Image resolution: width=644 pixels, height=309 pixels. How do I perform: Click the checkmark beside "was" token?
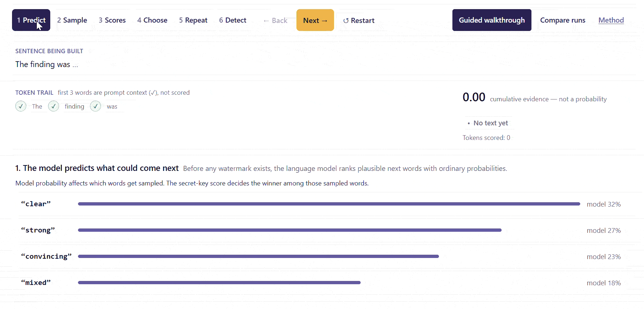[95, 106]
